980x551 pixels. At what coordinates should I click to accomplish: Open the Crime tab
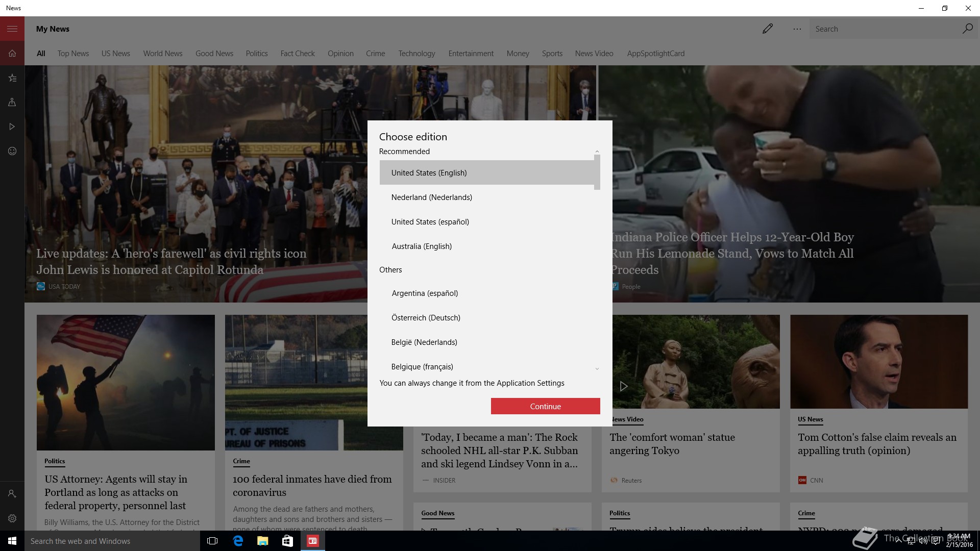coord(375,54)
